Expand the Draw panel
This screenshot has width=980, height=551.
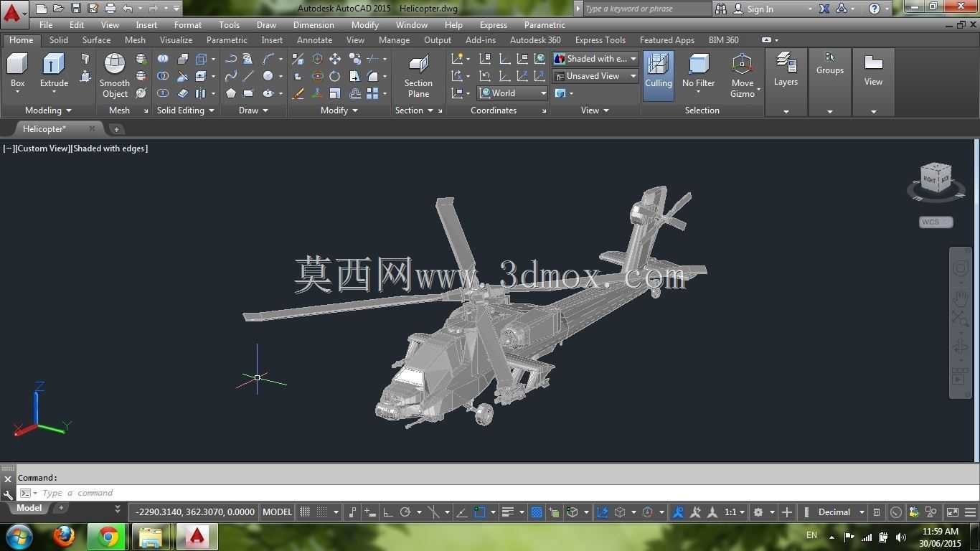click(x=253, y=110)
